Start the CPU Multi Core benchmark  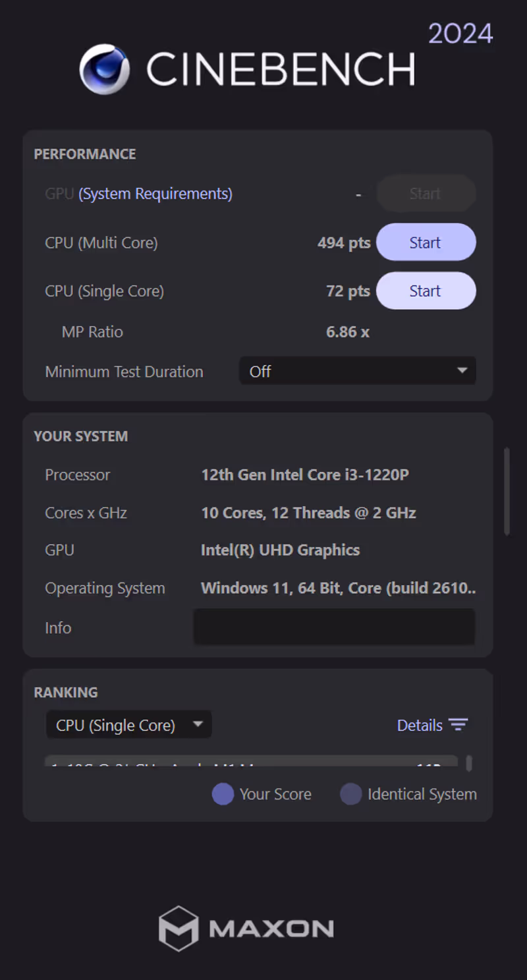(x=426, y=243)
